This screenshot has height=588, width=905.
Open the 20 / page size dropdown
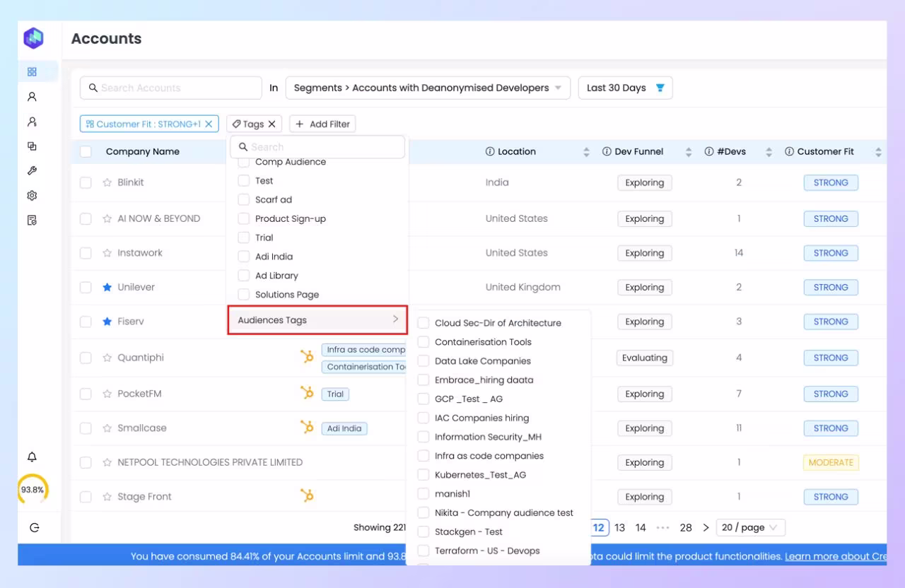pyautogui.click(x=750, y=527)
